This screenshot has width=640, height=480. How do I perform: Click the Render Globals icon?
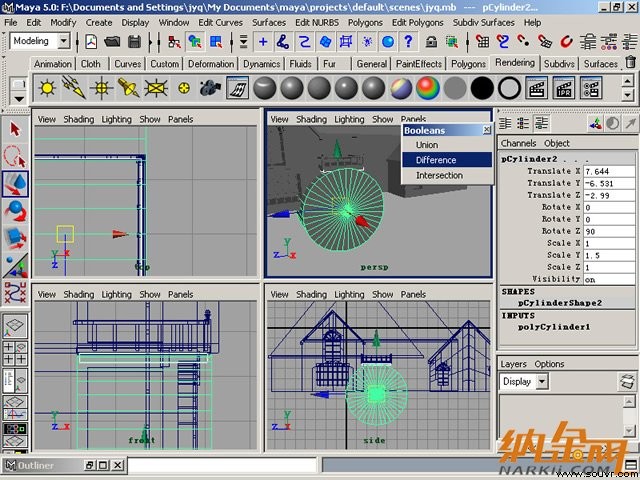click(x=591, y=88)
